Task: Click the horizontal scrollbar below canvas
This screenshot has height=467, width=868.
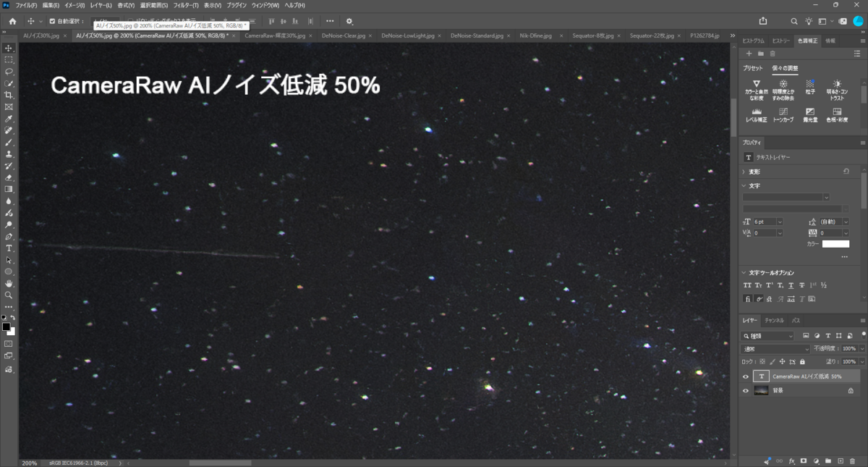Action: click(220, 463)
